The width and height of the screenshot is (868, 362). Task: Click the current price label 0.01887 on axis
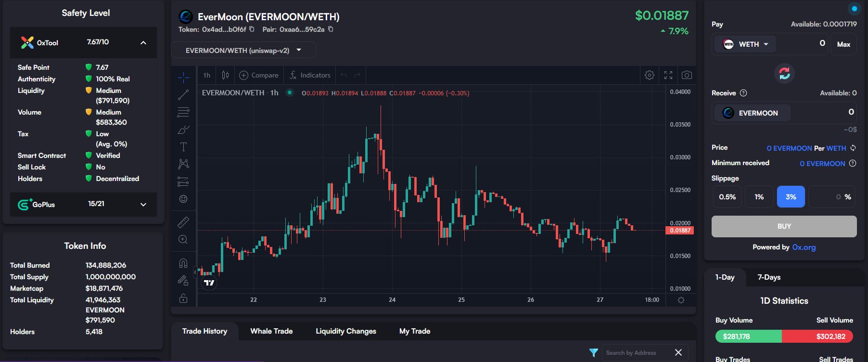click(x=680, y=231)
